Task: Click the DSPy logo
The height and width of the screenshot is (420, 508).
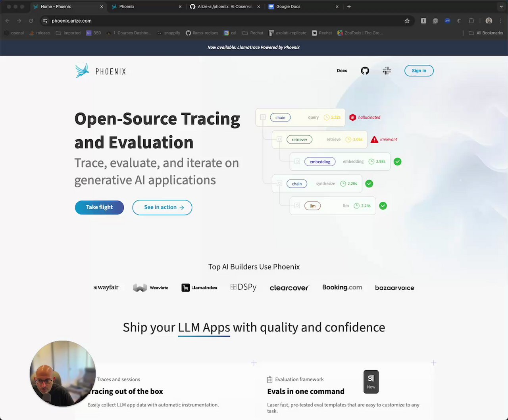Action: tap(243, 287)
